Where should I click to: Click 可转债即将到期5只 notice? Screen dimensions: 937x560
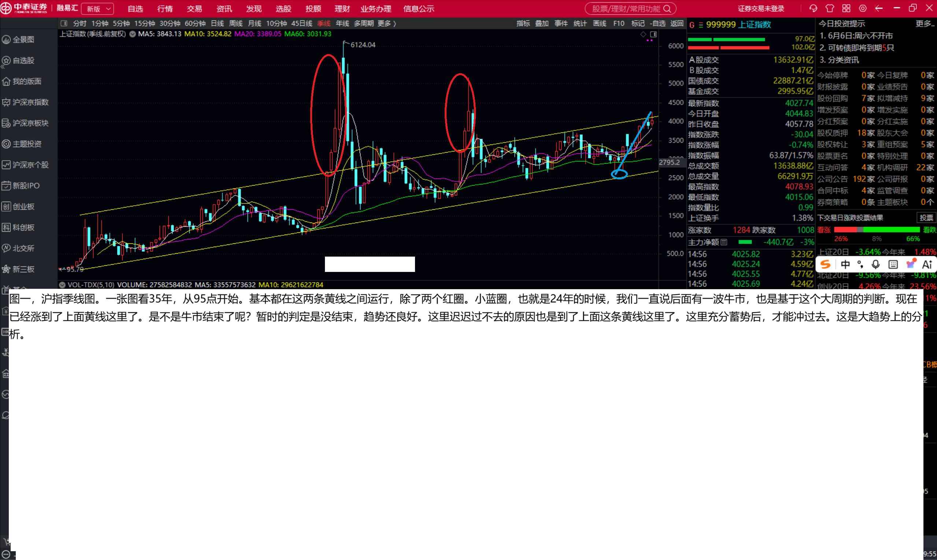click(856, 48)
